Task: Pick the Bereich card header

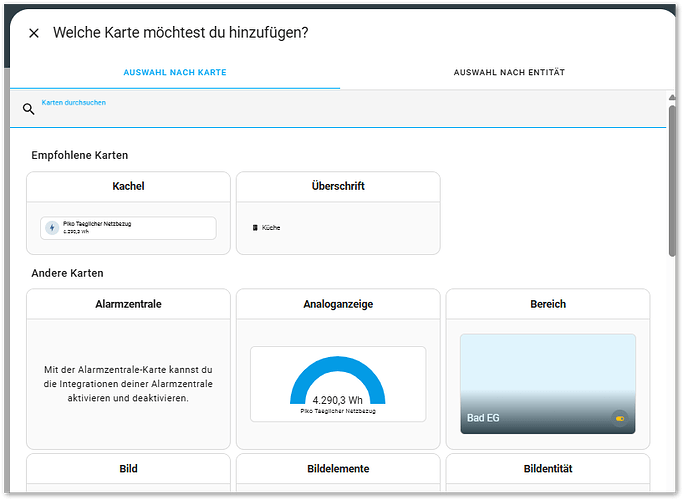Action: 548,304
